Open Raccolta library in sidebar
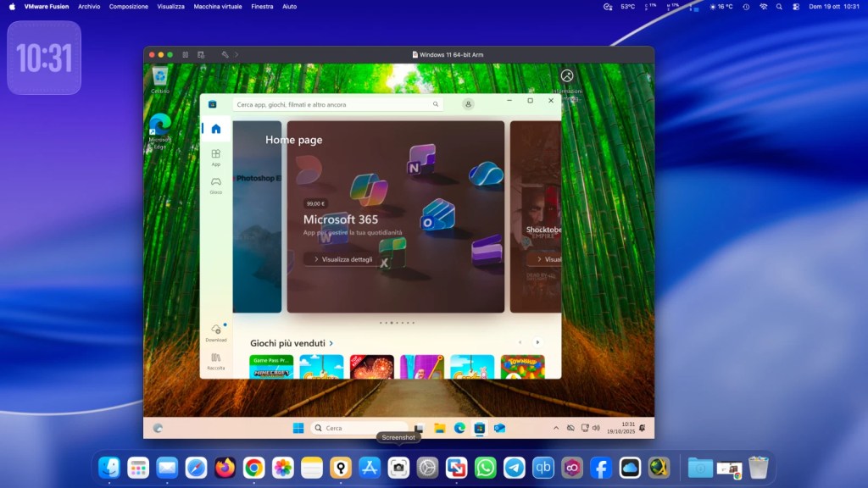This screenshot has height=488, width=868. coord(215,360)
